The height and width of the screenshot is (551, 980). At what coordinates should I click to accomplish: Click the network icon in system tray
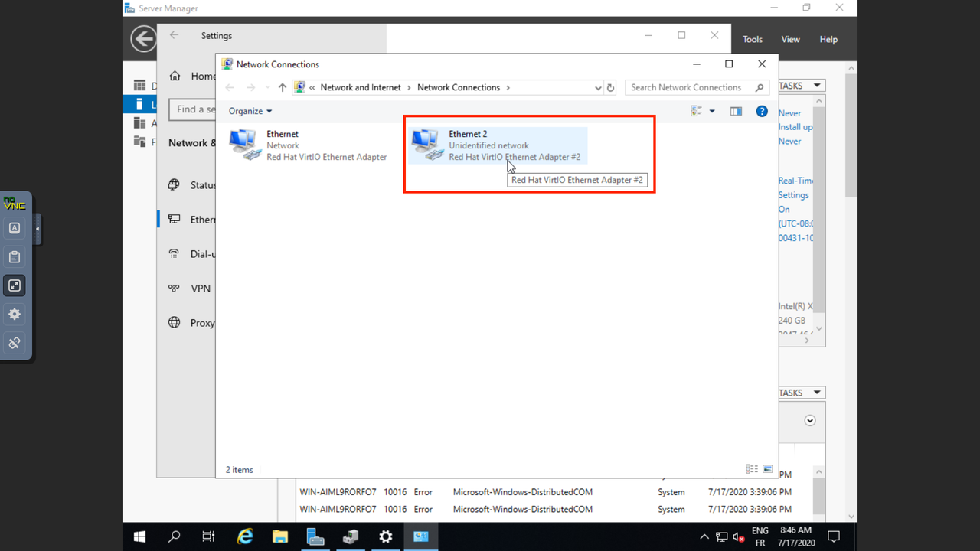[x=722, y=537]
